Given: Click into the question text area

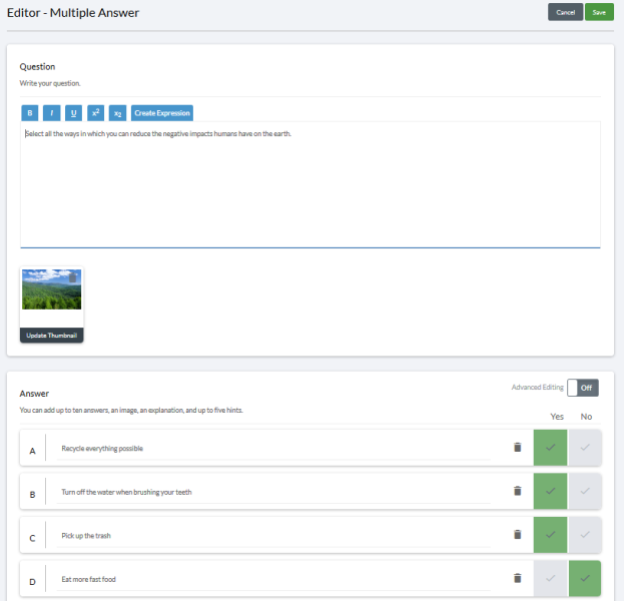Looking at the screenshot, I should point(310,185).
